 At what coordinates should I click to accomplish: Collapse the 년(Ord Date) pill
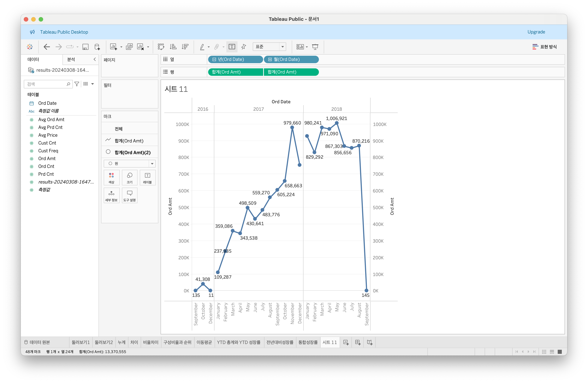coord(214,59)
